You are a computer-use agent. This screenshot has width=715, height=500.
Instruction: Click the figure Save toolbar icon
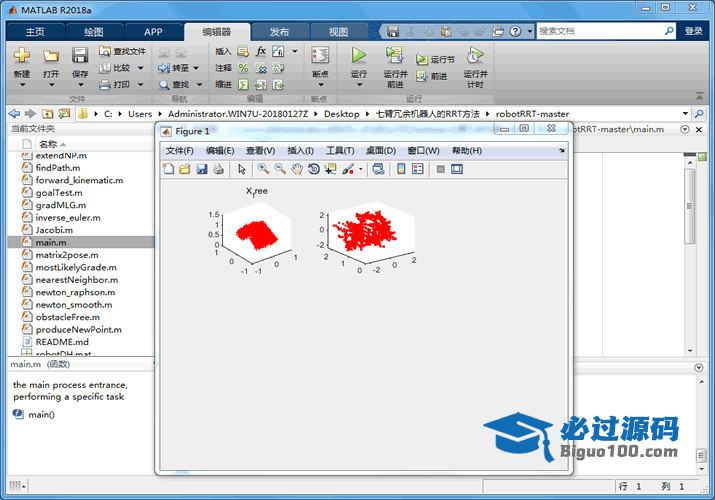(x=202, y=169)
